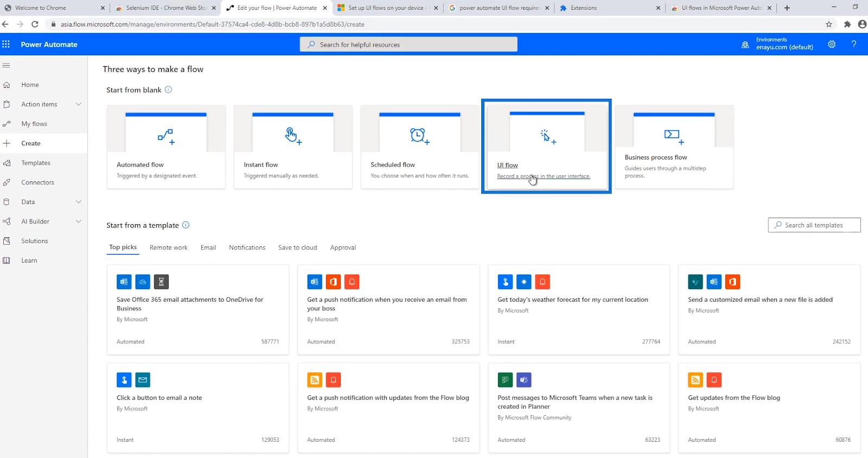This screenshot has height=458, width=868.
Task: Click the My flows sidebar icon
Action: coord(7,124)
